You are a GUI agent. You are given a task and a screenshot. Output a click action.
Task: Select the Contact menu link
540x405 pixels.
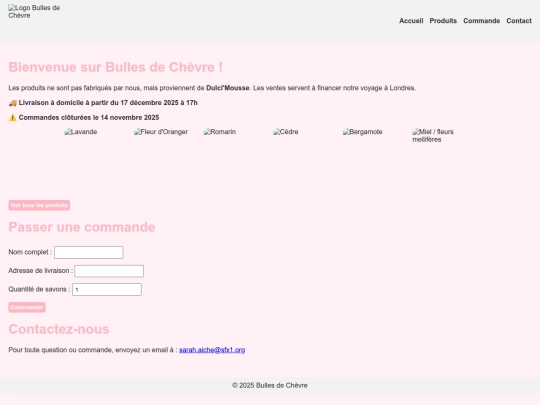point(519,21)
